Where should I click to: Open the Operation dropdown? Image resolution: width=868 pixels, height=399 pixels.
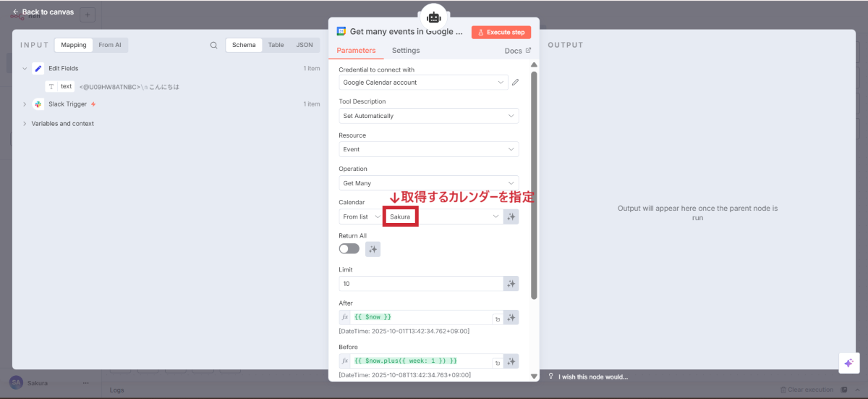(x=429, y=183)
